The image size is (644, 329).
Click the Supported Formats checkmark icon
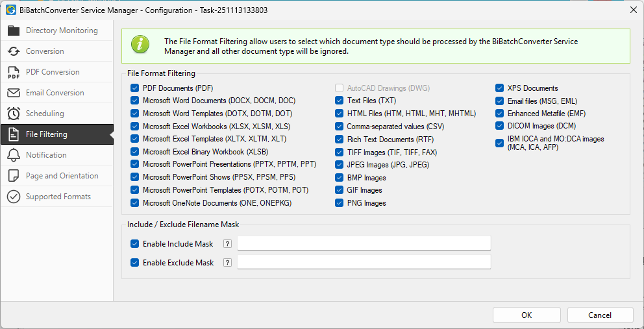[14, 197]
